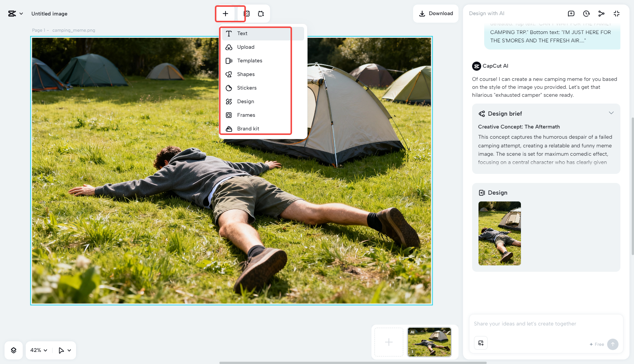This screenshot has width=634, height=364.
Task: Open the 42% zoom level dropdown
Action: tap(38, 350)
